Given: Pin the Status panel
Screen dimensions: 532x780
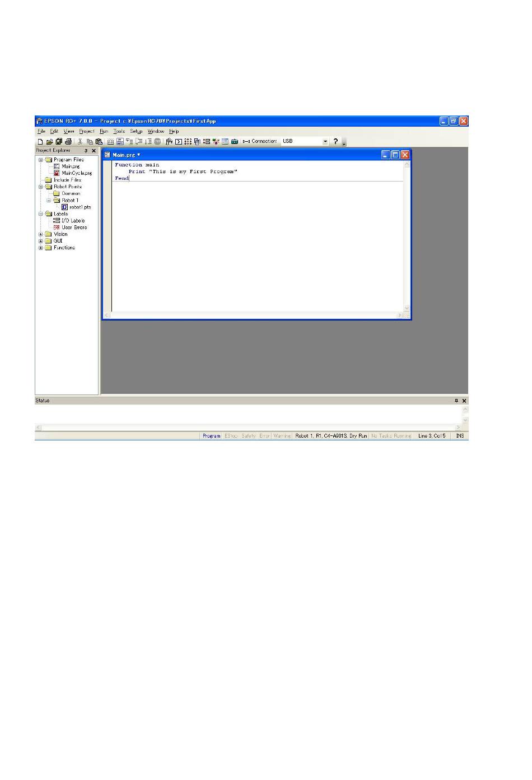Looking at the screenshot, I should click(x=456, y=401).
